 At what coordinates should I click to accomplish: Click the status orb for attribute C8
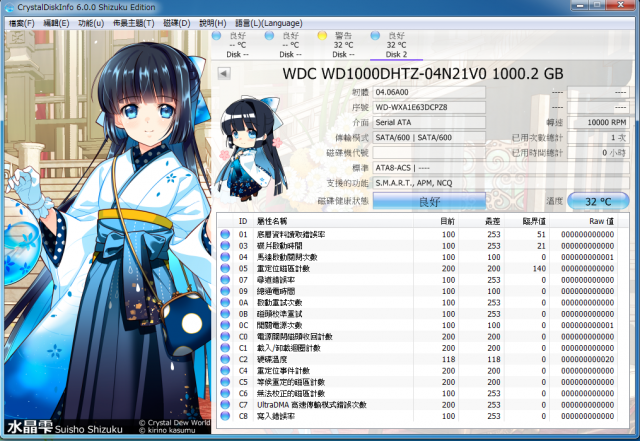pyautogui.click(x=225, y=416)
